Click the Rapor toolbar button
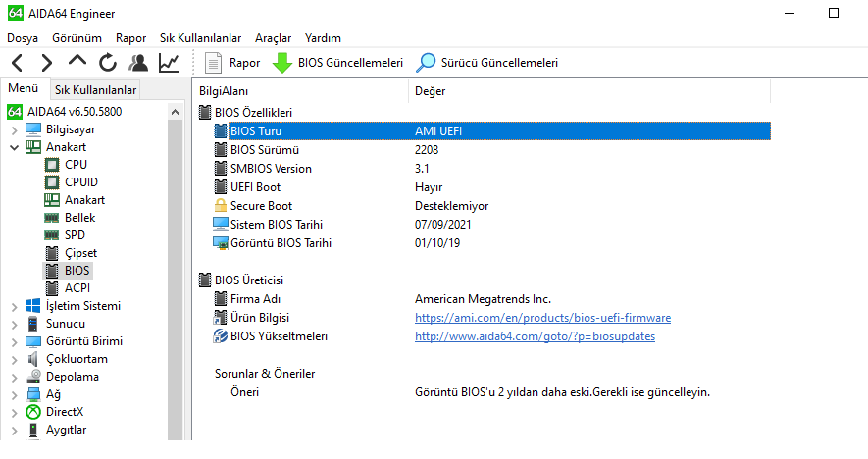 pyautogui.click(x=231, y=63)
